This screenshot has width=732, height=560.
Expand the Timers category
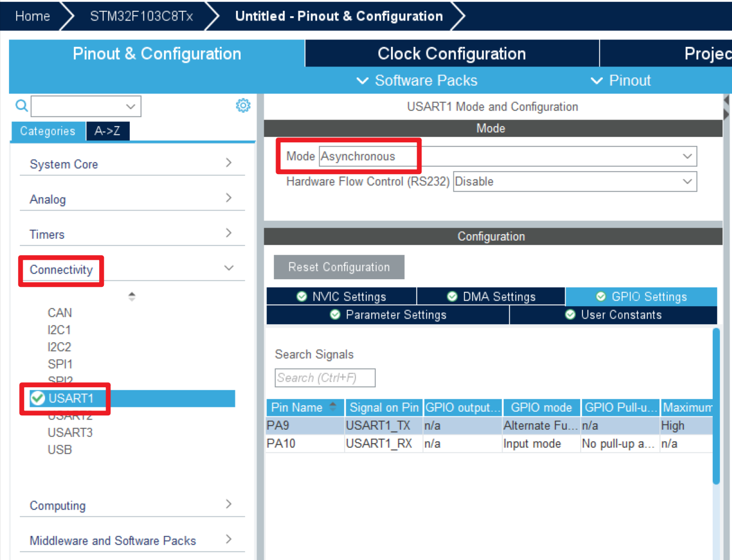[131, 234]
